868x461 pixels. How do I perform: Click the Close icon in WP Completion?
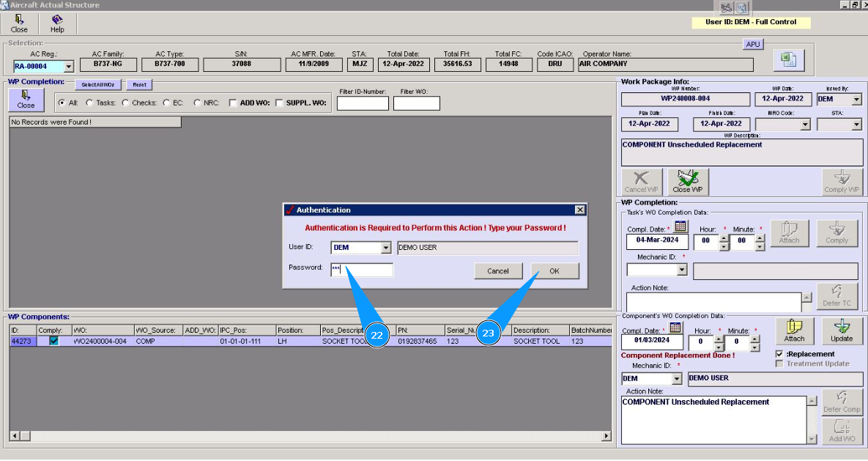pos(26,99)
